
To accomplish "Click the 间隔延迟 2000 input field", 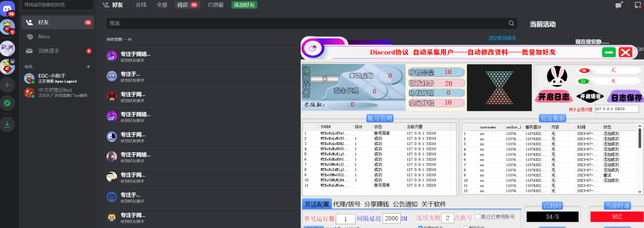I will pos(391,218).
